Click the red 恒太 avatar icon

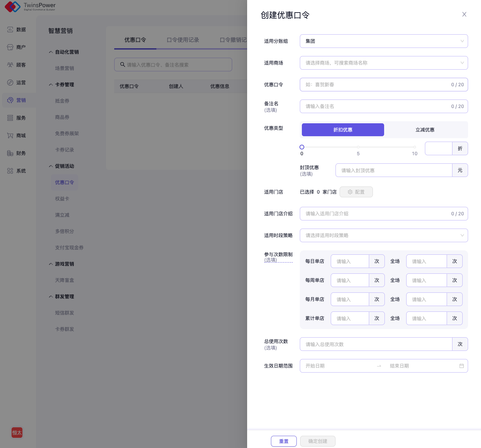point(17,432)
